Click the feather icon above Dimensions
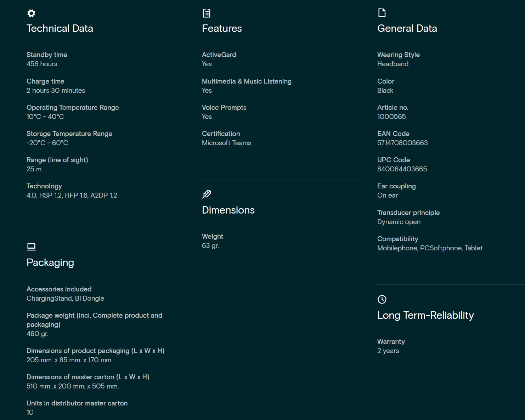 [x=207, y=194]
